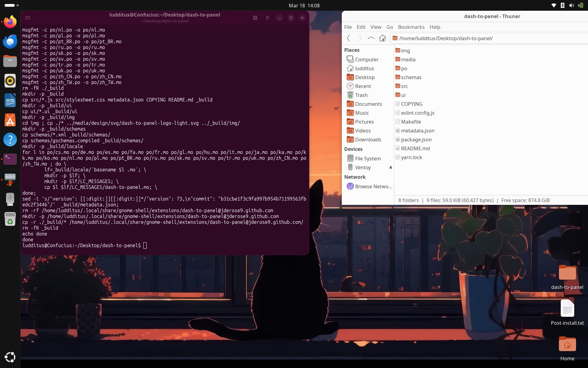Image resolution: width=588 pixels, height=368 pixels.
Task: Go to home folder via toolbar icon
Action: 382,38
